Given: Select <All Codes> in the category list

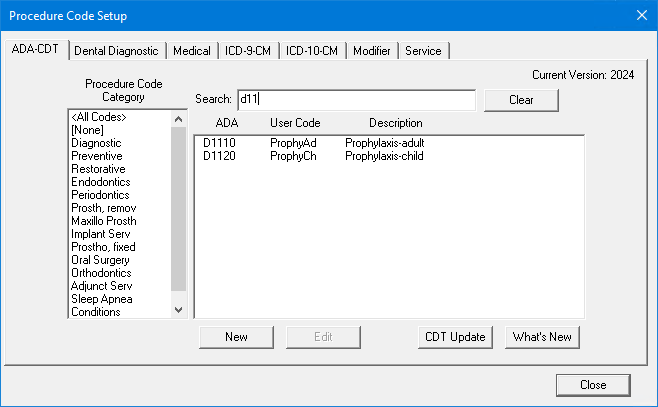Looking at the screenshot, I should point(99,117).
